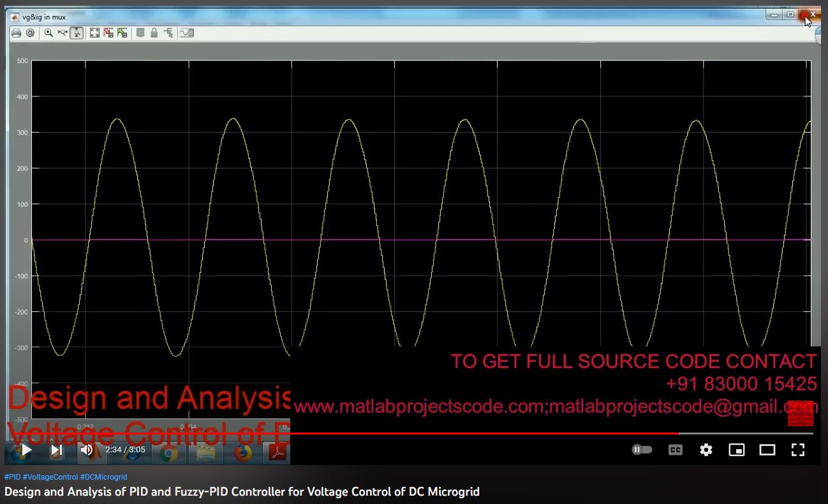The height and width of the screenshot is (504, 828).
Task: Open scope Parameters gear icon
Action: (30, 33)
